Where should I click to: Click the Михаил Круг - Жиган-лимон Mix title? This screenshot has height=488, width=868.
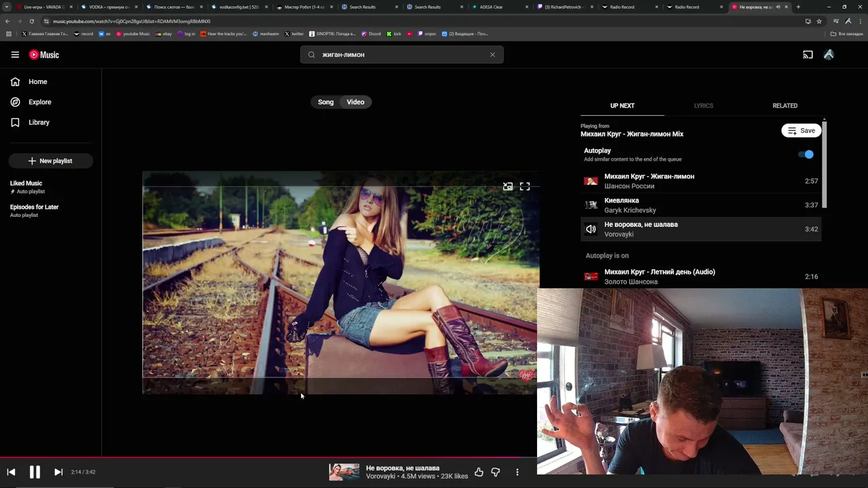pos(632,134)
